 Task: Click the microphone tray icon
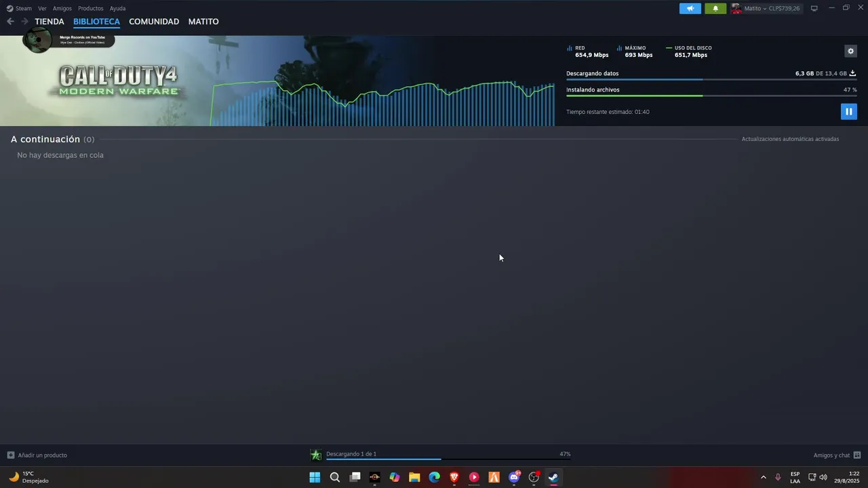pyautogui.click(x=778, y=477)
